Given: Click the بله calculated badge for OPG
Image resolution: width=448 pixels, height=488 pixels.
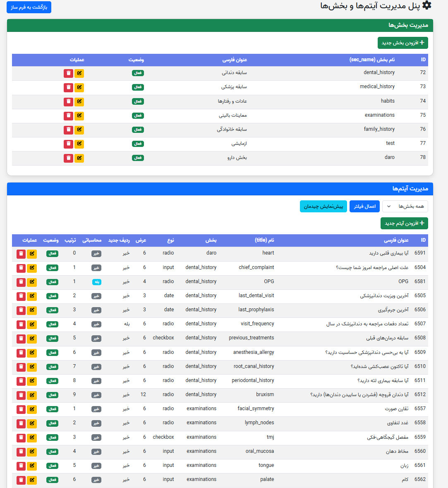Looking at the screenshot, I should 97,282.
